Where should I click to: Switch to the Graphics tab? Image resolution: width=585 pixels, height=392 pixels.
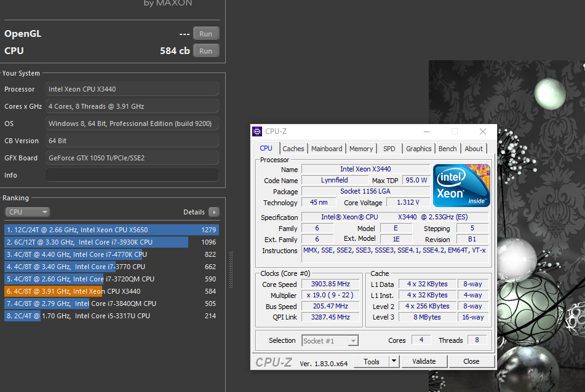tap(418, 149)
